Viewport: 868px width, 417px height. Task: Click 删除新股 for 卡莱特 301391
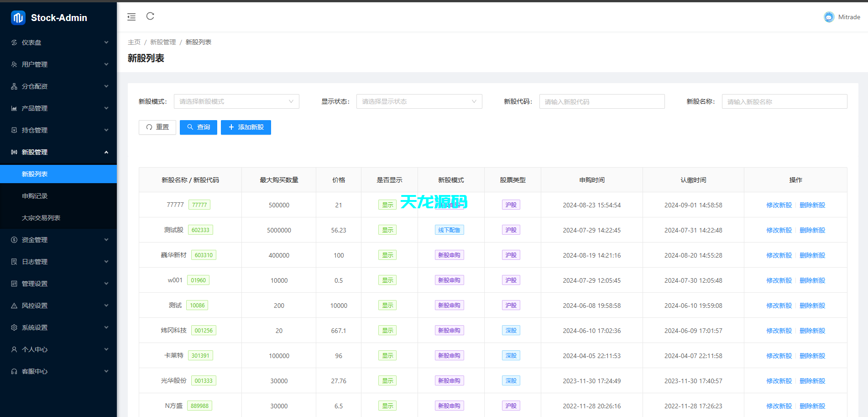pos(812,356)
